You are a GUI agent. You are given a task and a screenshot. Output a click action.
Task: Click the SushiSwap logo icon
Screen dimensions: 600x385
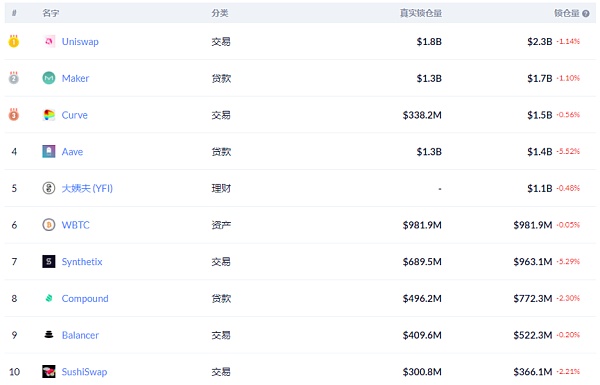tap(49, 371)
